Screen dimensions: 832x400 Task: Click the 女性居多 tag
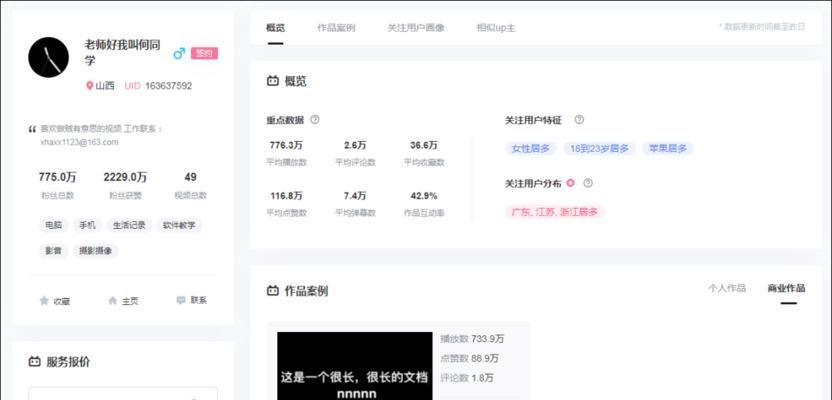tap(530, 149)
